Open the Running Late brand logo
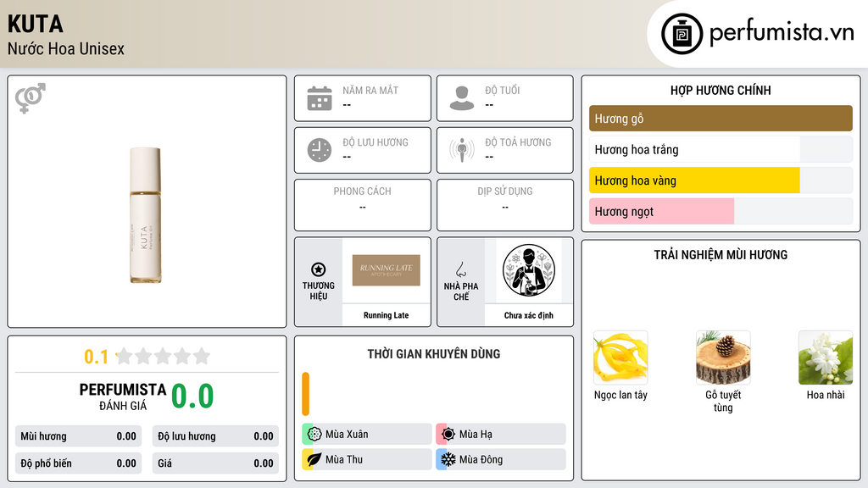 tap(387, 270)
